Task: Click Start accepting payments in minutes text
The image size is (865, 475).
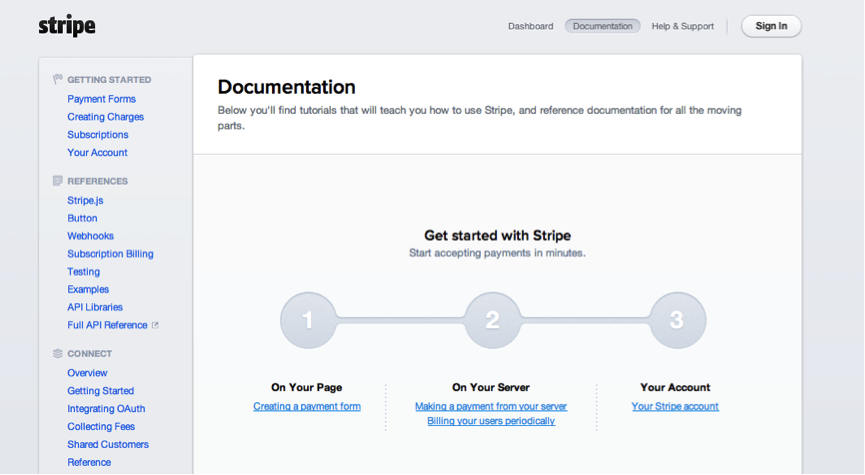Action: 497,253
